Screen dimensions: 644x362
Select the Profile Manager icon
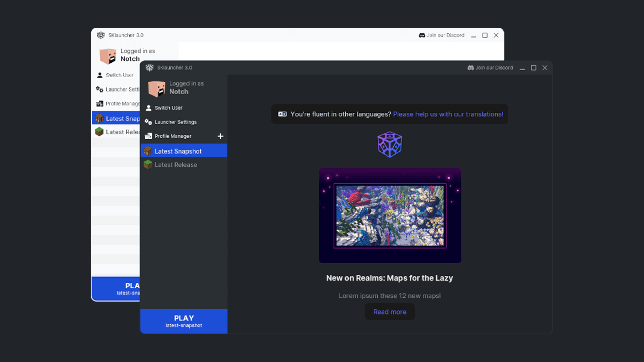tap(148, 136)
